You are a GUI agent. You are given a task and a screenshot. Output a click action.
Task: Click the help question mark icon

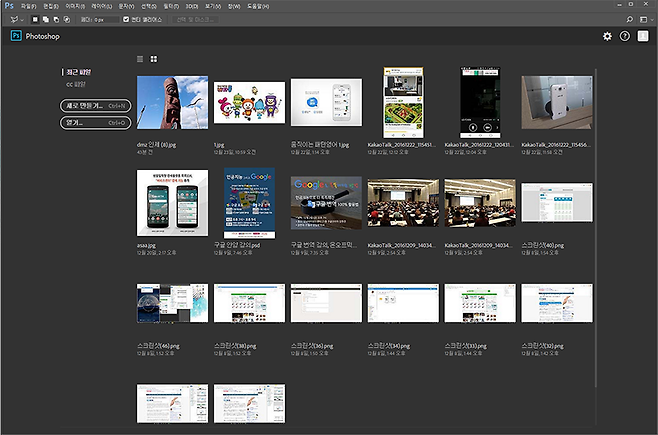tap(625, 36)
